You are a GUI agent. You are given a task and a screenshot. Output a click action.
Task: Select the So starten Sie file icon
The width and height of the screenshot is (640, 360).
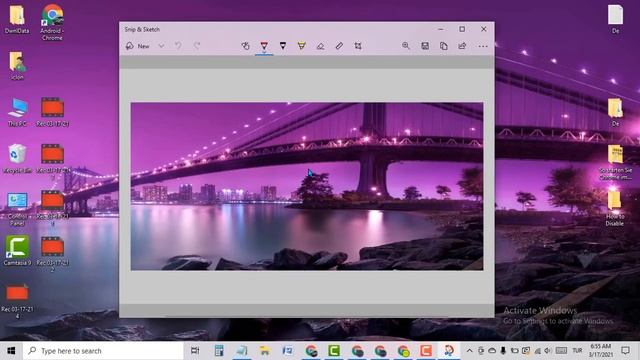[x=615, y=162]
